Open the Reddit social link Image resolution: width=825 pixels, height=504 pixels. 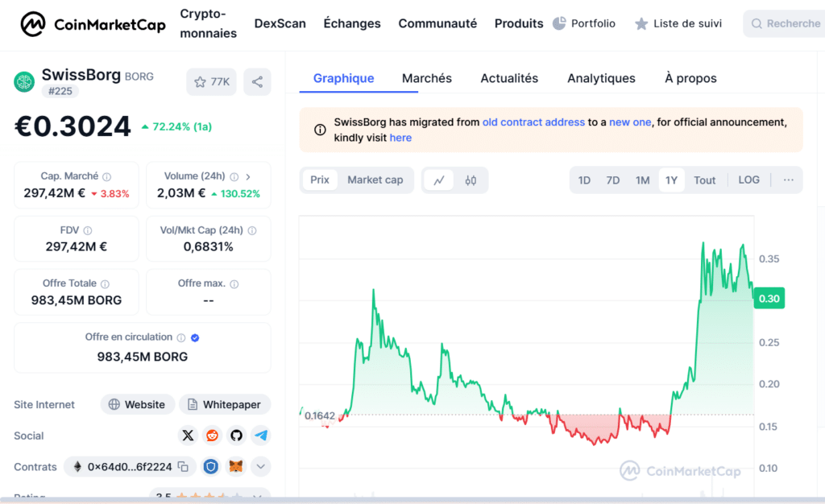point(212,435)
